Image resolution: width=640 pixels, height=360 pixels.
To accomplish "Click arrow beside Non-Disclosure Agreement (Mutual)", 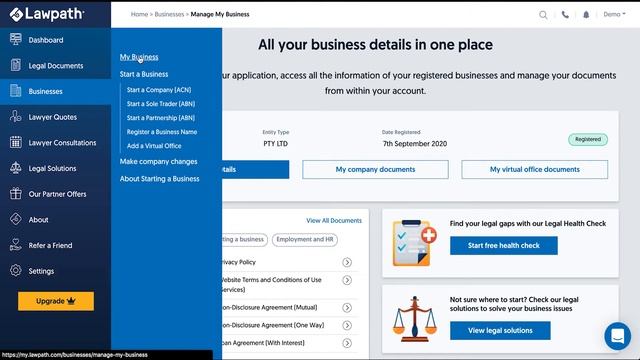I will point(347,307).
